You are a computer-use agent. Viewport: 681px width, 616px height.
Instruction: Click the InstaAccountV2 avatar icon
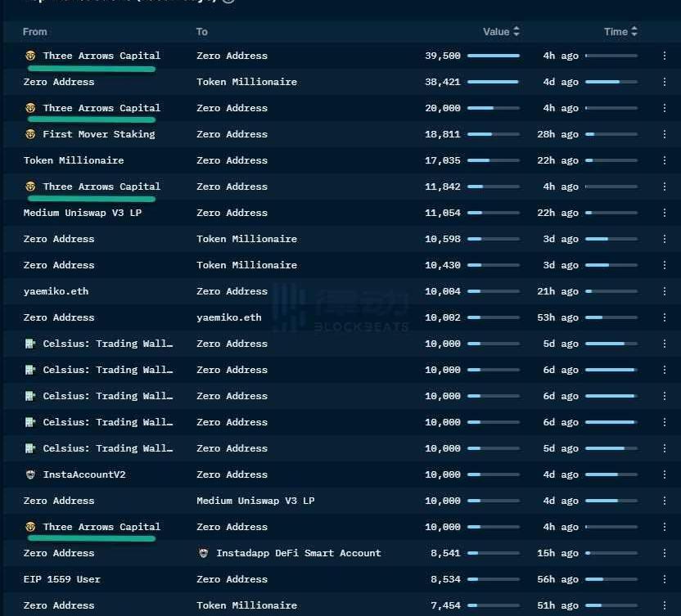click(x=30, y=474)
